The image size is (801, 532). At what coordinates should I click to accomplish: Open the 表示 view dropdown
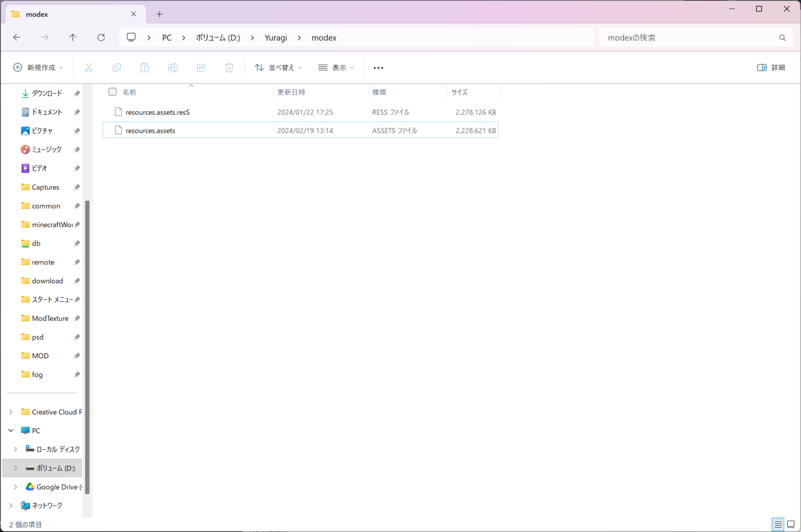(336, 67)
